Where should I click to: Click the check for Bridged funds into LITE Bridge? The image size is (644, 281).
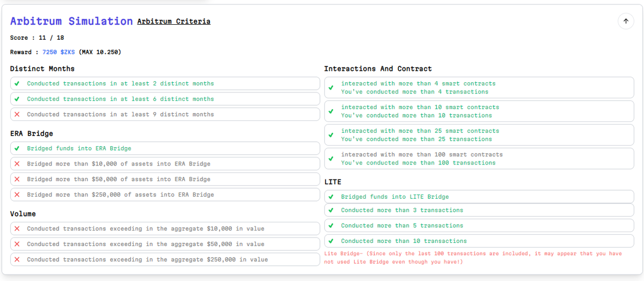click(x=331, y=197)
